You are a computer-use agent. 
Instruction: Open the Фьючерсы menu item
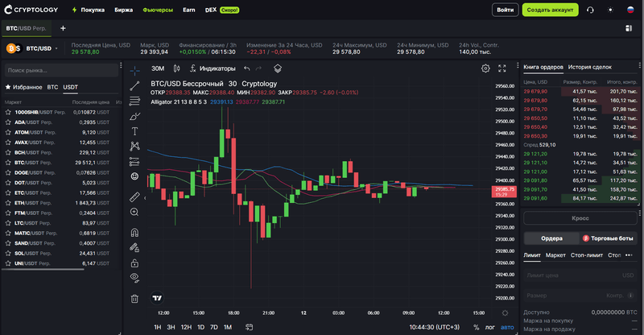(x=158, y=10)
